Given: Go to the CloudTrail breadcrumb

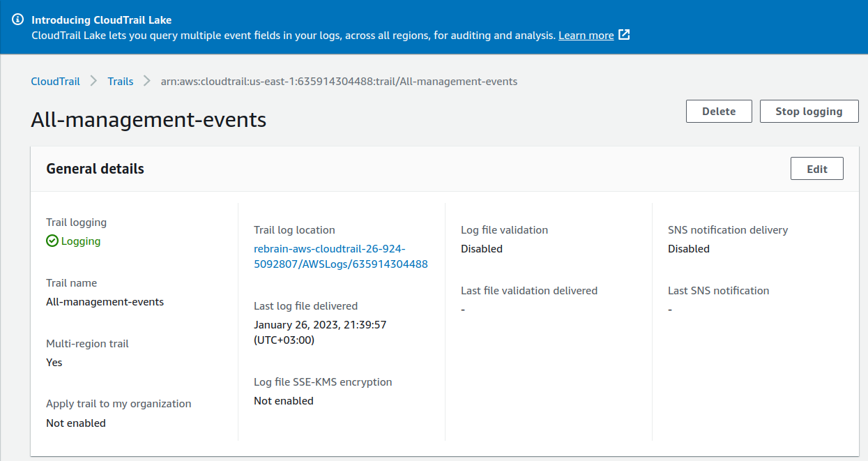Looking at the screenshot, I should [55, 82].
